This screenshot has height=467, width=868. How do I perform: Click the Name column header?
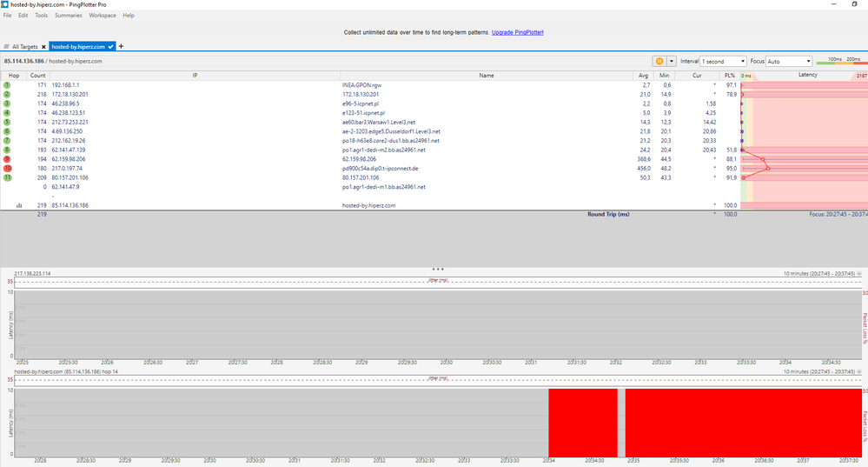pos(487,76)
